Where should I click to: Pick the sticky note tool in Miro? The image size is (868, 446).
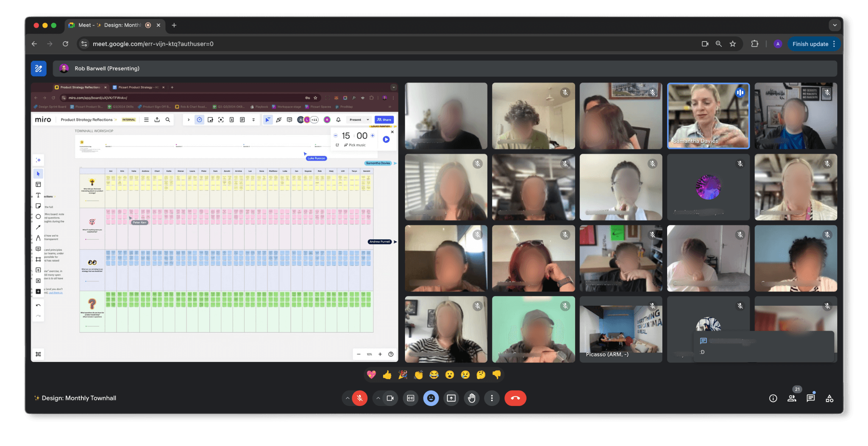coord(38,206)
